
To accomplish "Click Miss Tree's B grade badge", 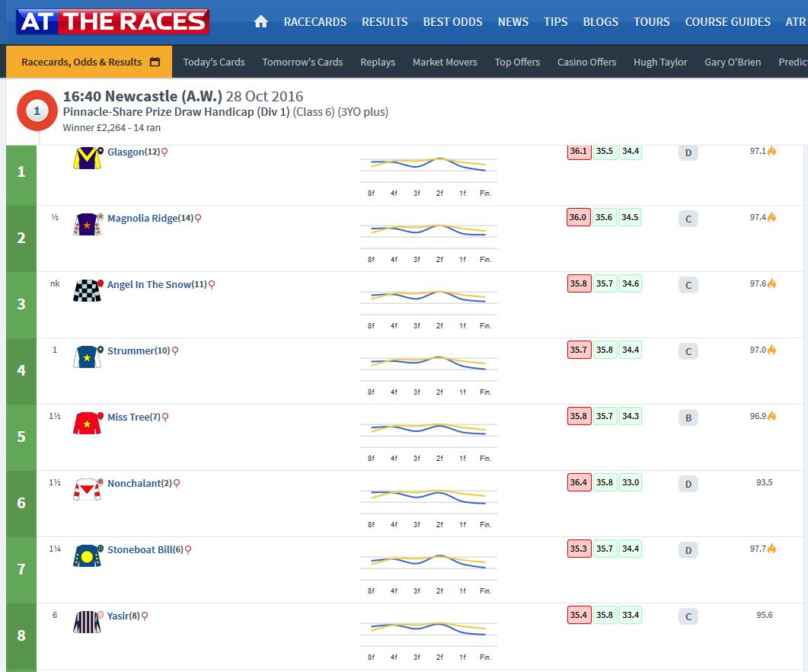I will coord(688,418).
